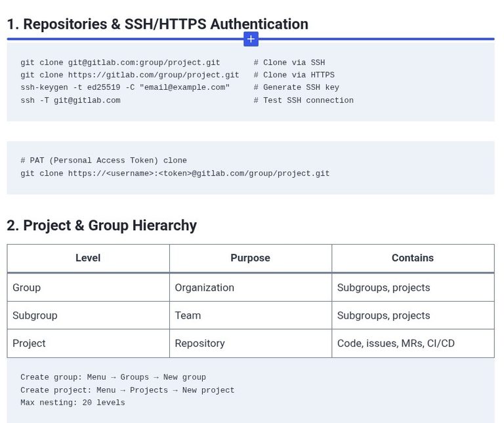This screenshot has height=423, width=504.
Task: Click the "# PAT (Personal Access Token) clone" comment
Action: tap(104, 160)
